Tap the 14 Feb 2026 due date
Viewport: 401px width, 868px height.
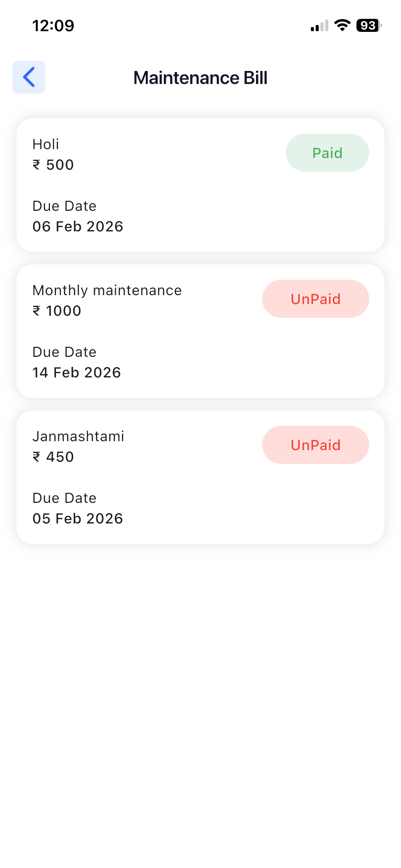click(77, 373)
